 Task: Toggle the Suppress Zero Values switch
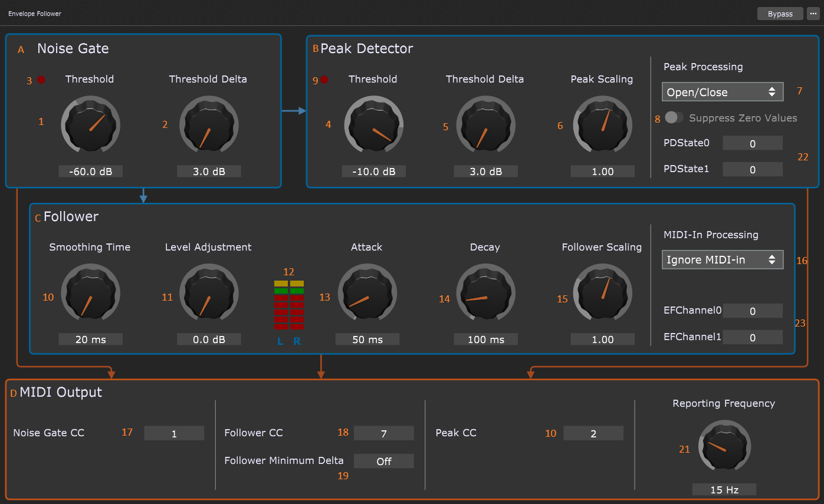(674, 118)
